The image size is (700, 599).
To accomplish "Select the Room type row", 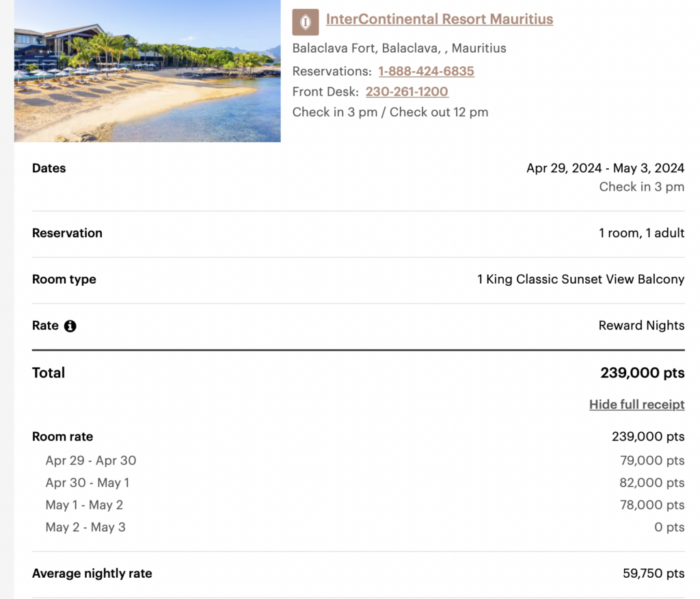I will coord(64,279).
